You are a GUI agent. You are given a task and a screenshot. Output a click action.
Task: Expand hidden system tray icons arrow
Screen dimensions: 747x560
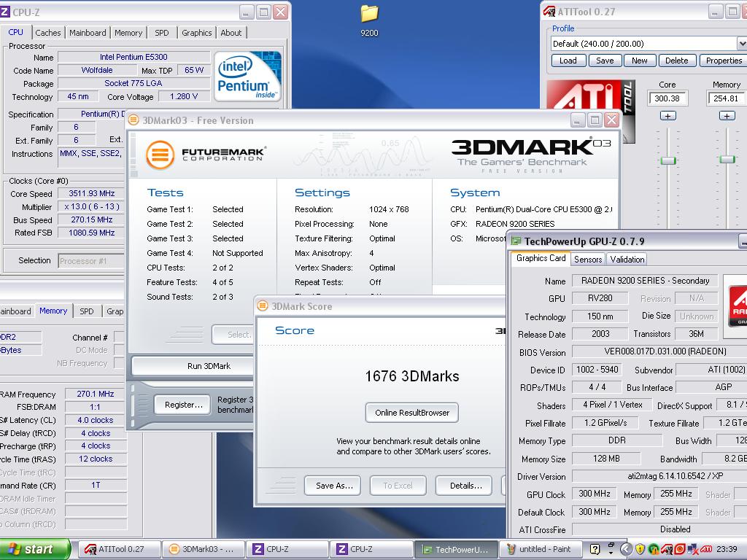point(626,549)
